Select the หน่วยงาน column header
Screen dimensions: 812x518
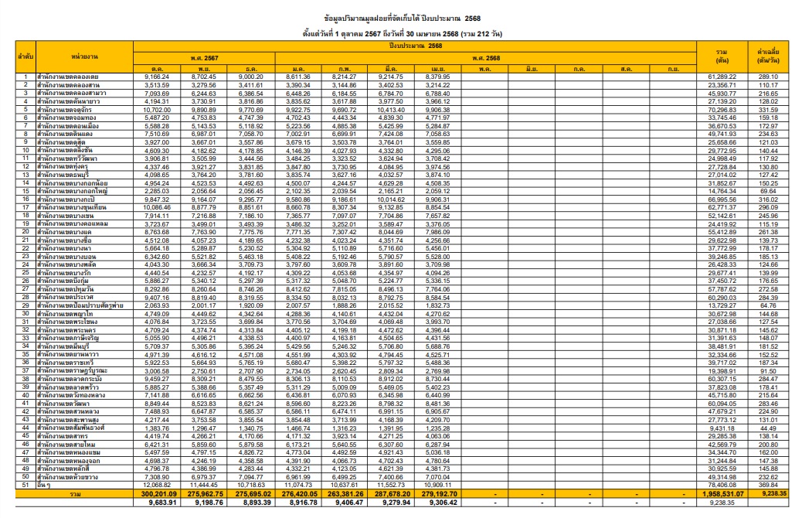click(84, 56)
